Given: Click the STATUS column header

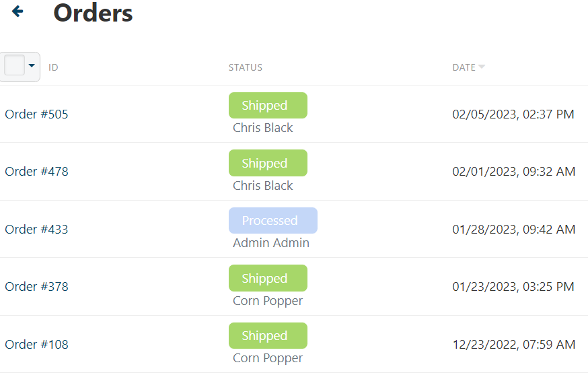Looking at the screenshot, I should [246, 67].
